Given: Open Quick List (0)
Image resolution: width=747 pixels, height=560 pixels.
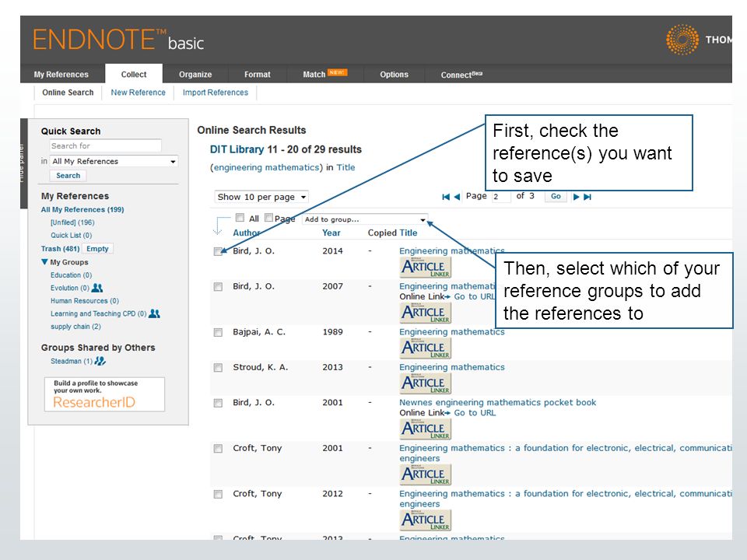Looking at the screenshot, I should coord(72,235).
